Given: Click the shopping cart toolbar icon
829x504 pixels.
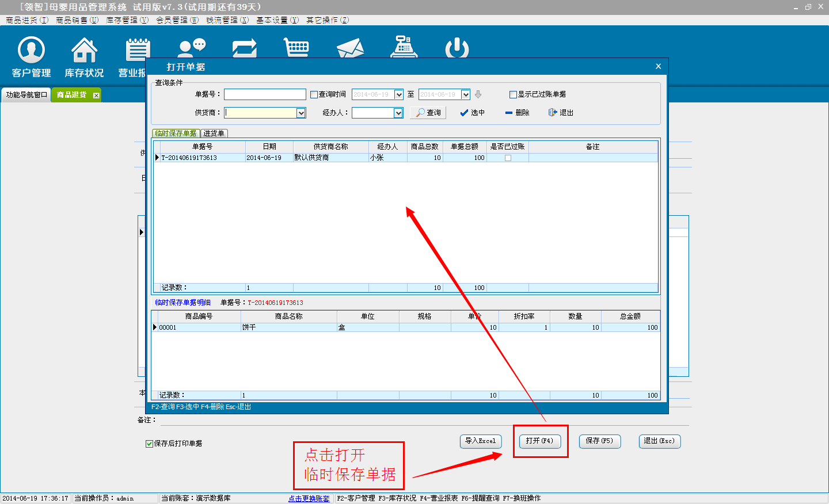Looking at the screenshot, I should (296, 47).
